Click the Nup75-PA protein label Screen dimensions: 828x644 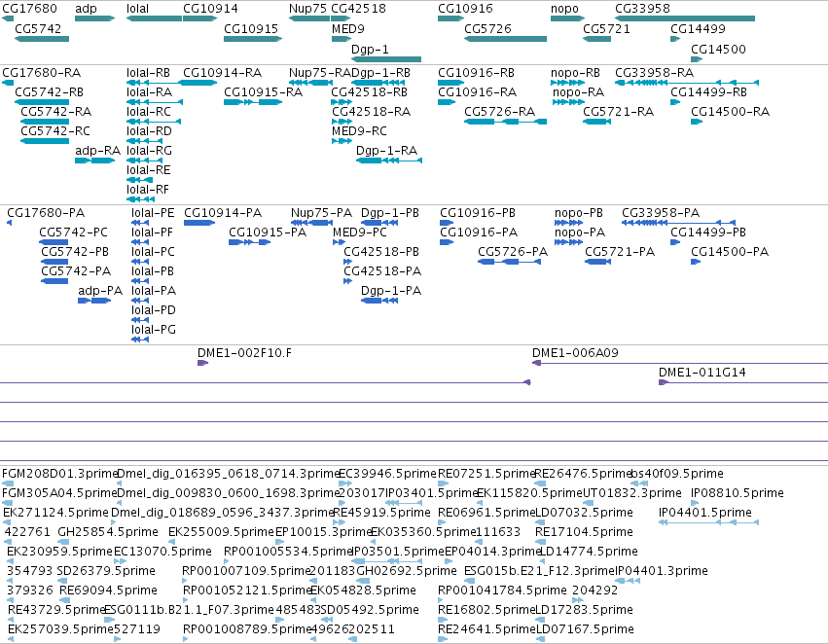click(x=321, y=213)
